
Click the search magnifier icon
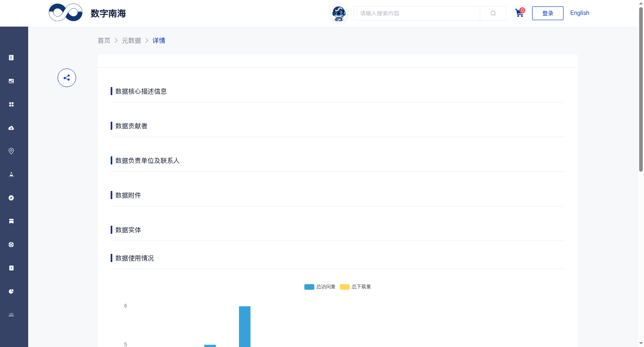(493, 13)
